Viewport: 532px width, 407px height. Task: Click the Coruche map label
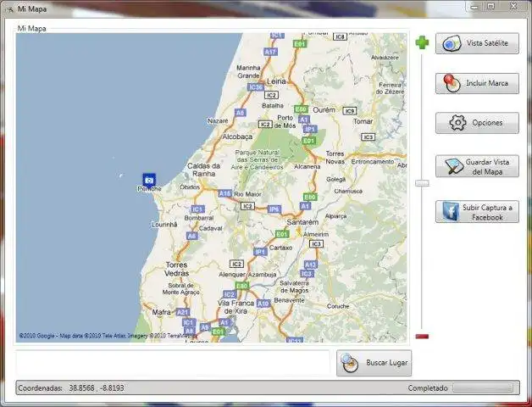point(338,306)
